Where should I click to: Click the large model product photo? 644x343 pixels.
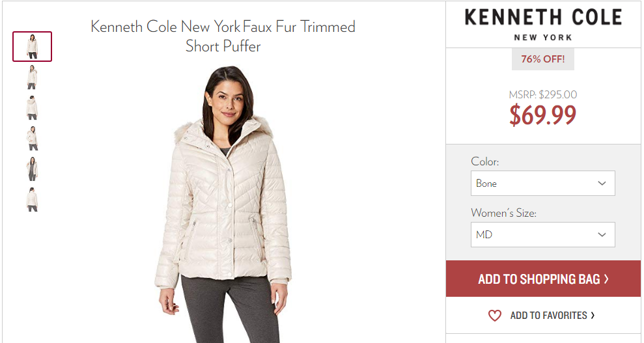click(x=223, y=204)
